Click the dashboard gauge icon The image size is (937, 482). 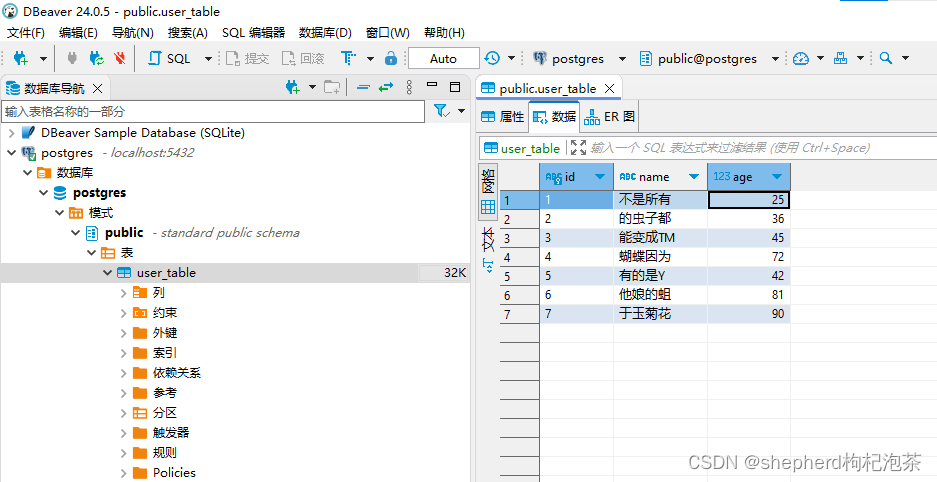(801, 58)
